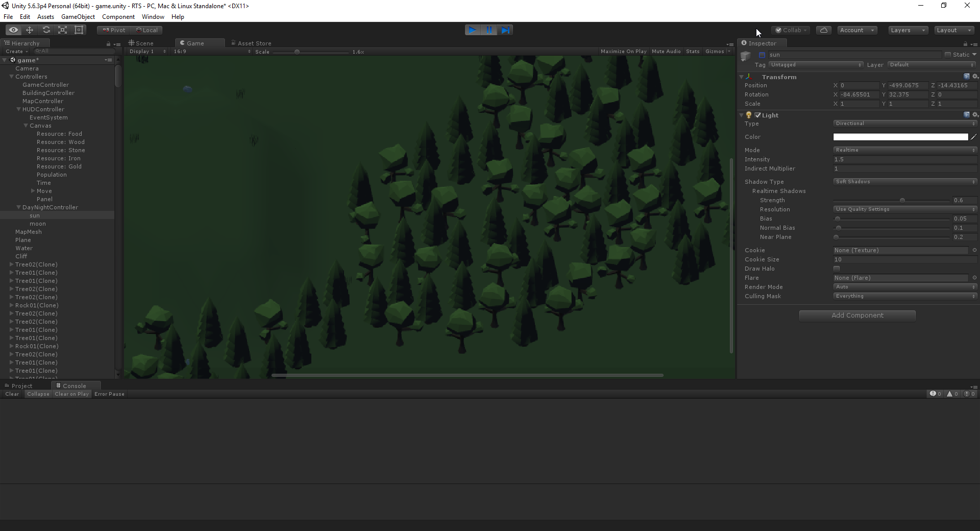The image size is (980, 531).
Task: Open the Shadow Type dropdown
Action: (905, 182)
